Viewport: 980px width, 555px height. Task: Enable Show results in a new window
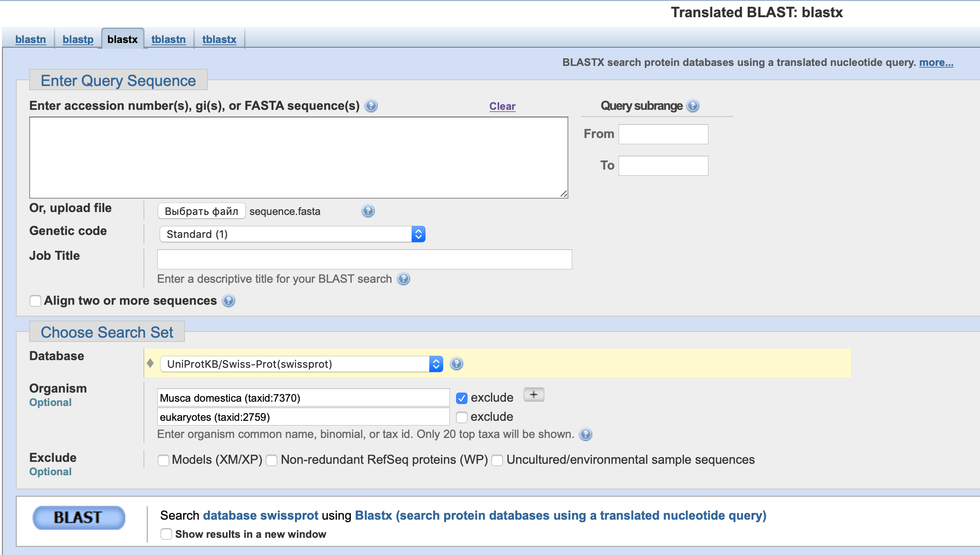click(166, 534)
